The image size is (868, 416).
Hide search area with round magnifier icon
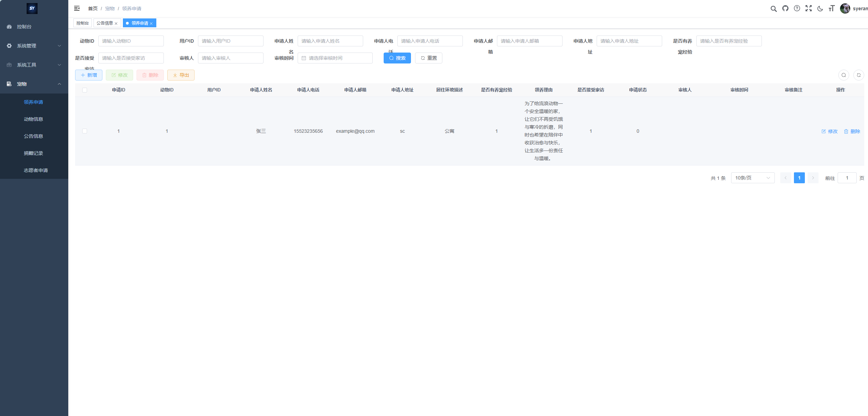tap(843, 75)
